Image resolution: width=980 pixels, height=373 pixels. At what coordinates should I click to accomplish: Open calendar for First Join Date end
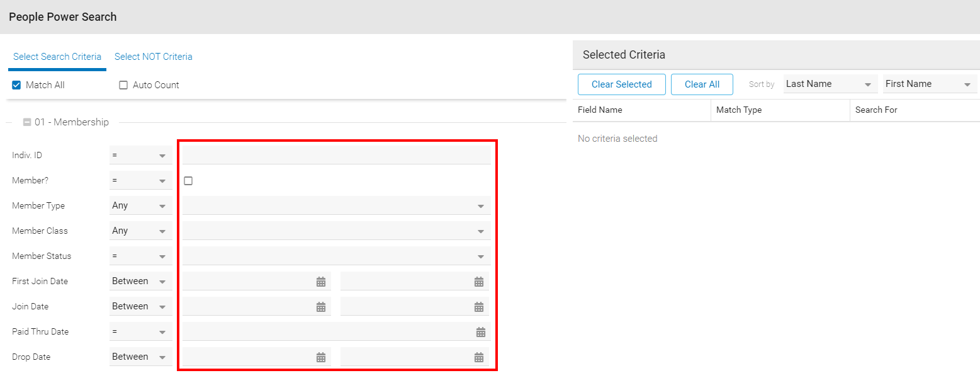click(x=479, y=282)
